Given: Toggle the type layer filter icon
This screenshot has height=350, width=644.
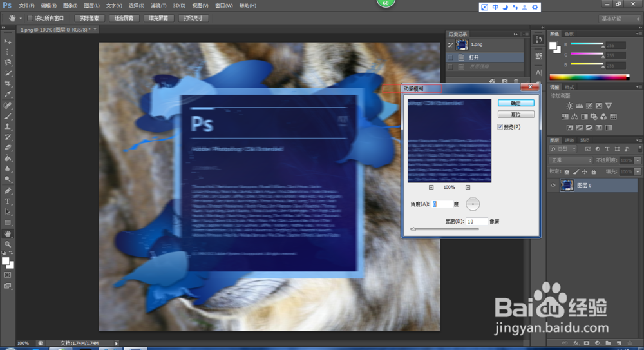Looking at the screenshot, I should click(607, 150).
